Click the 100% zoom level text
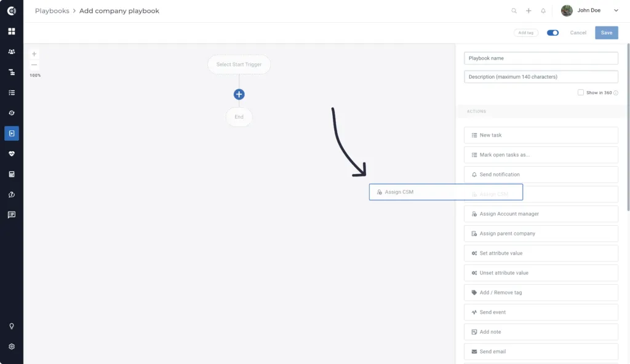 click(35, 75)
